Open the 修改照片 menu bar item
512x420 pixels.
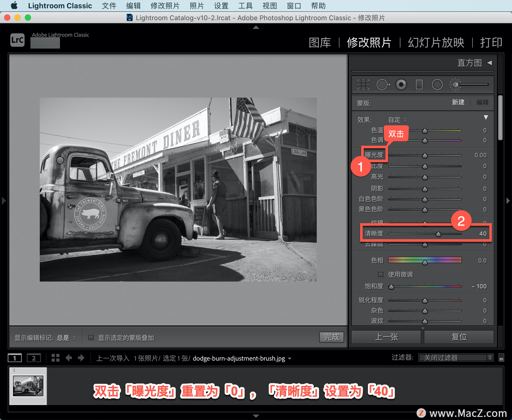165,6
